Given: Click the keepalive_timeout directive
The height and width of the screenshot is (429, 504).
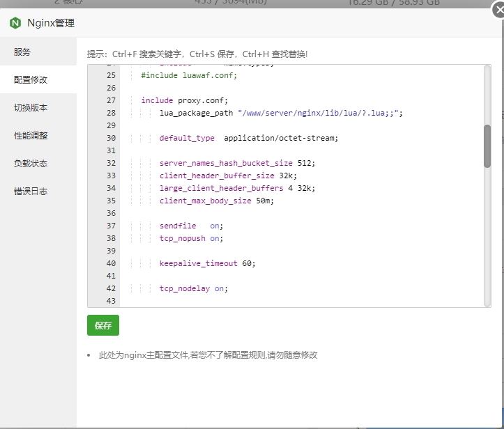Looking at the screenshot, I should [x=198, y=263].
